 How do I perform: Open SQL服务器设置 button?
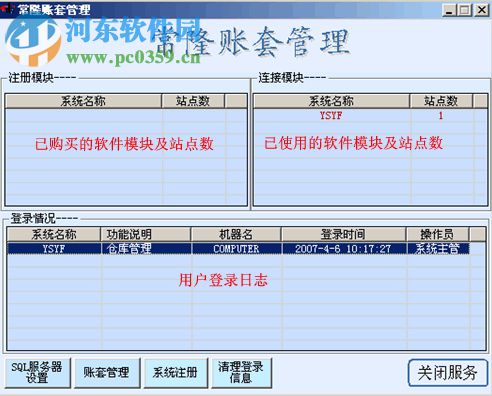click(38, 373)
